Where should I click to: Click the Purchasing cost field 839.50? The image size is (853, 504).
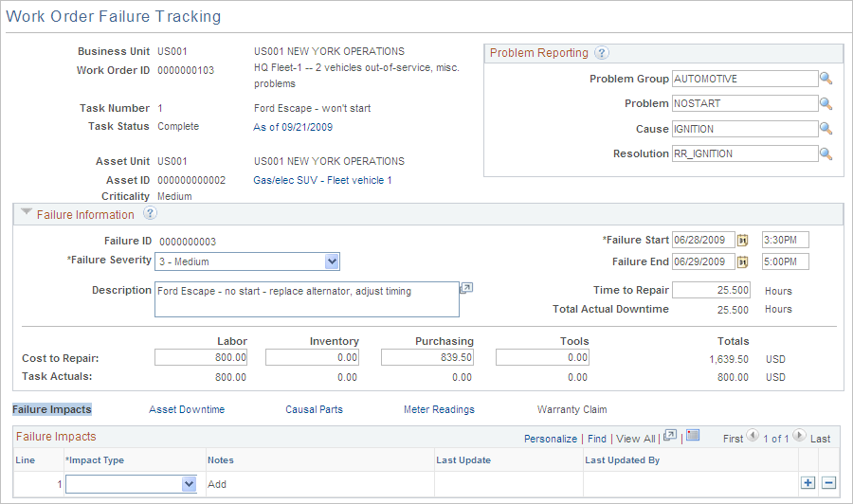[427, 357]
